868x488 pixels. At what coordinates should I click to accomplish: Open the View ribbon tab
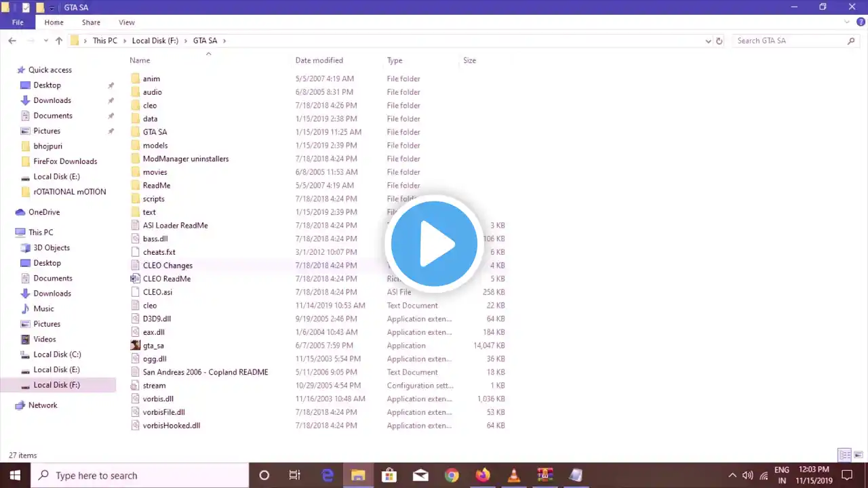pos(126,22)
